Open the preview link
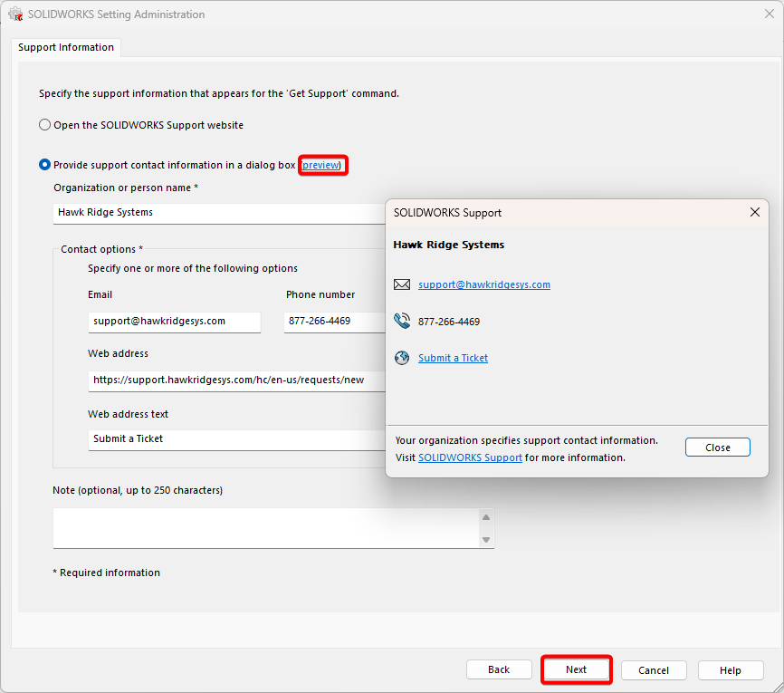784x693 pixels. (x=322, y=165)
